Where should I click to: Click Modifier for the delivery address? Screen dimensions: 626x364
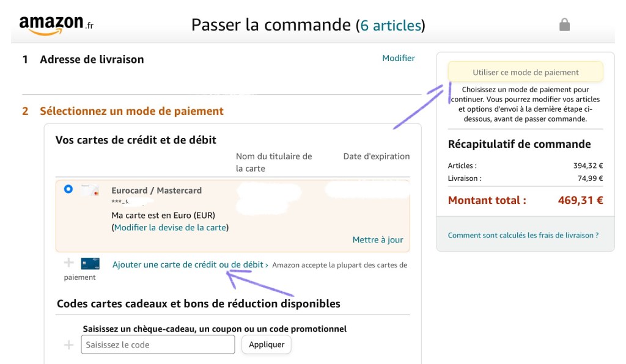point(399,58)
